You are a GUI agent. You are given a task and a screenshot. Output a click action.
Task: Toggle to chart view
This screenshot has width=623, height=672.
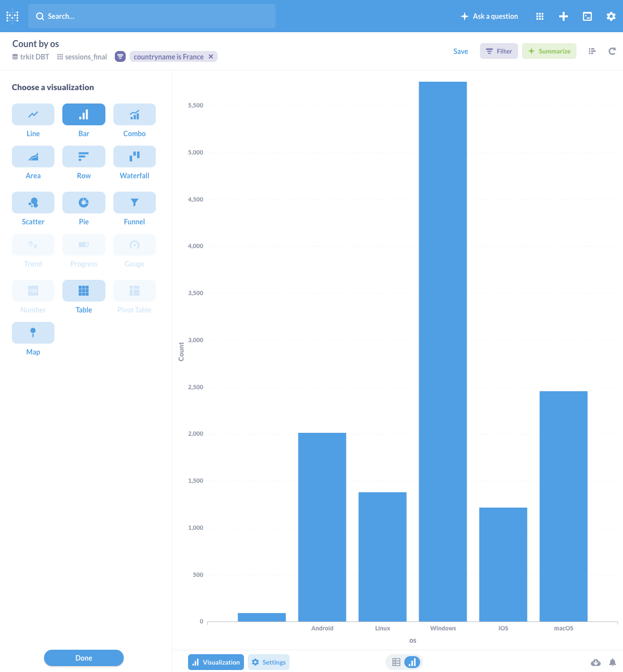(412, 662)
